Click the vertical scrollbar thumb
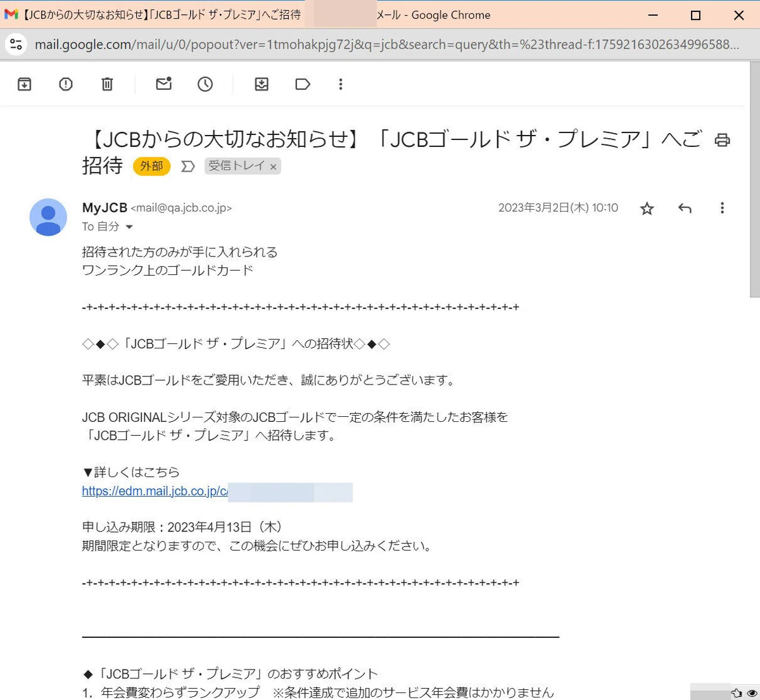The height and width of the screenshot is (700, 760). point(754,180)
